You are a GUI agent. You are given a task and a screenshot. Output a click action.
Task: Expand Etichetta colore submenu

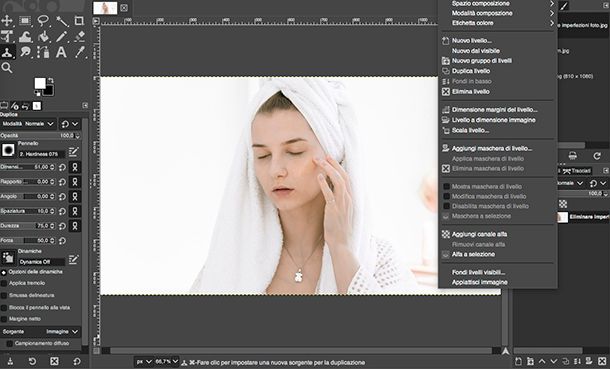pyautogui.click(x=498, y=23)
